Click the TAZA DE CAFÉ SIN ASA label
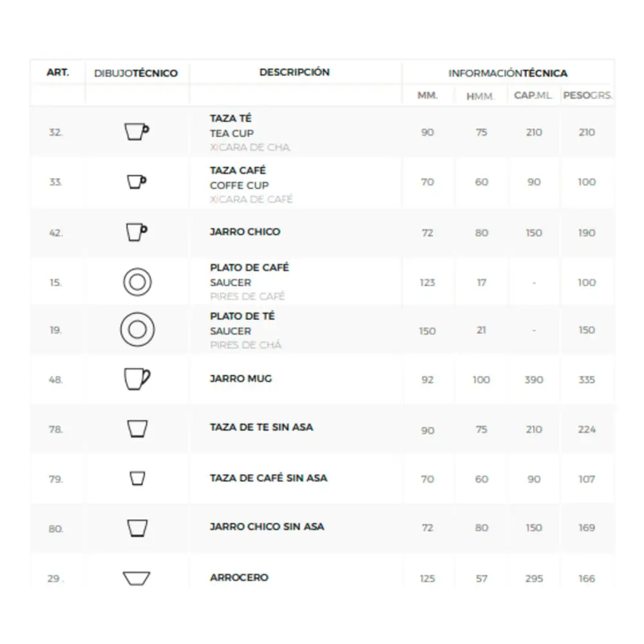644x644 pixels. tap(269, 478)
